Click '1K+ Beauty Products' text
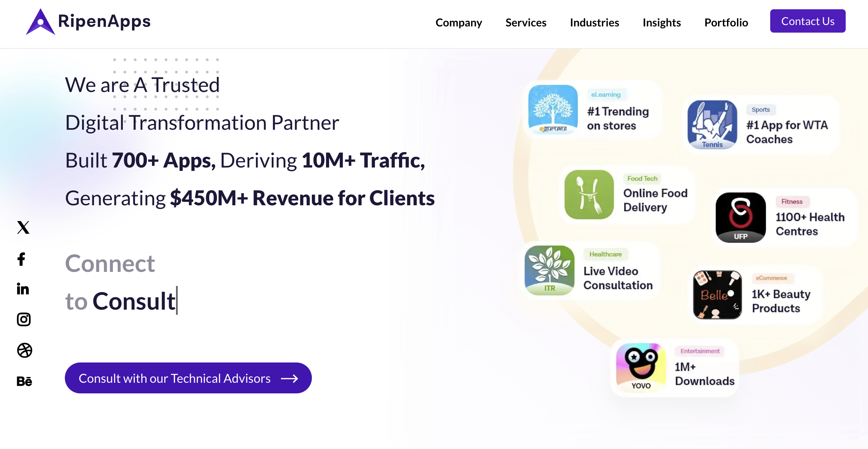 coord(781,301)
